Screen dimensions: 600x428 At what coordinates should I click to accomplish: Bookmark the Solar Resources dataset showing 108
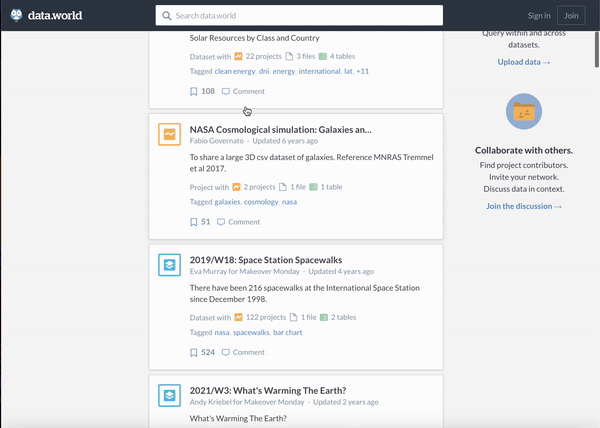(x=194, y=91)
